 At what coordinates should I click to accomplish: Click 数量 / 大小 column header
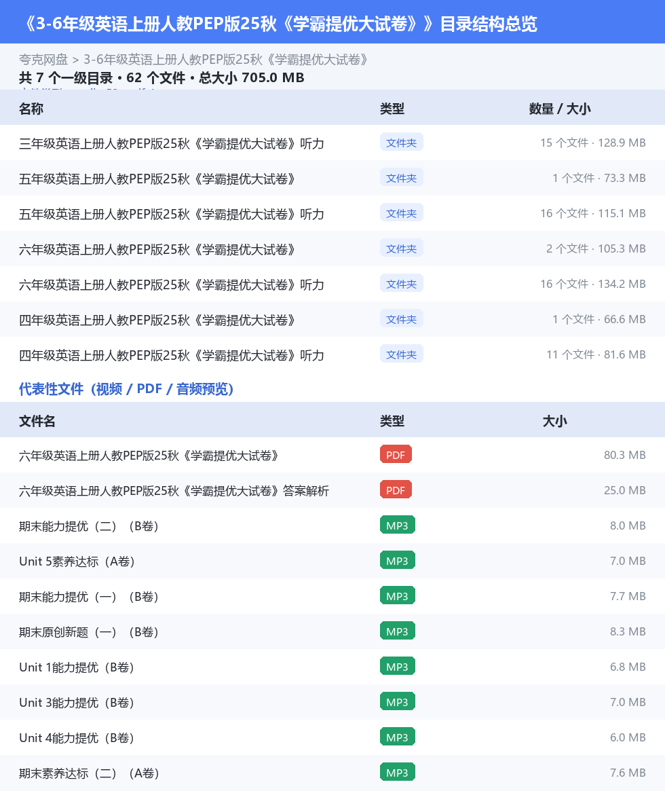tap(560, 109)
